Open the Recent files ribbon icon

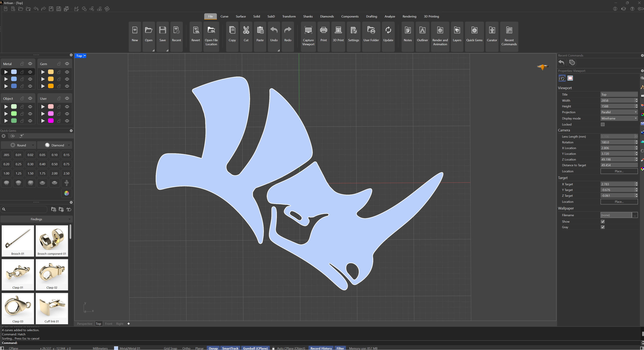pyautogui.click(x=176, y=30)
